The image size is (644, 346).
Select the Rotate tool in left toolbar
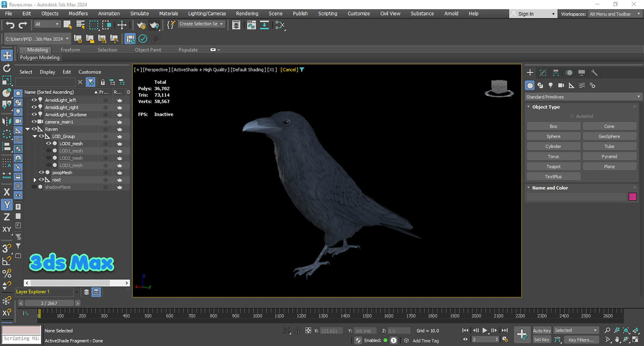(7, 68)
